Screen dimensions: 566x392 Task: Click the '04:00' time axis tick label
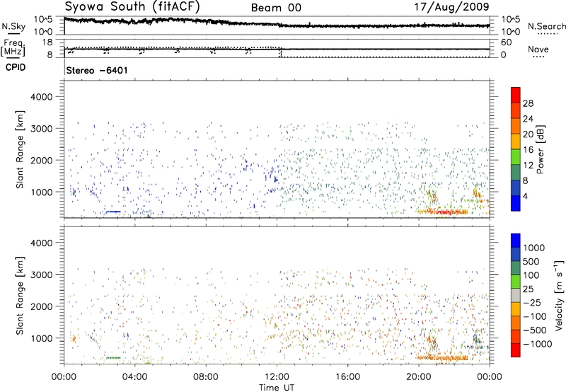tap(135, 377)
